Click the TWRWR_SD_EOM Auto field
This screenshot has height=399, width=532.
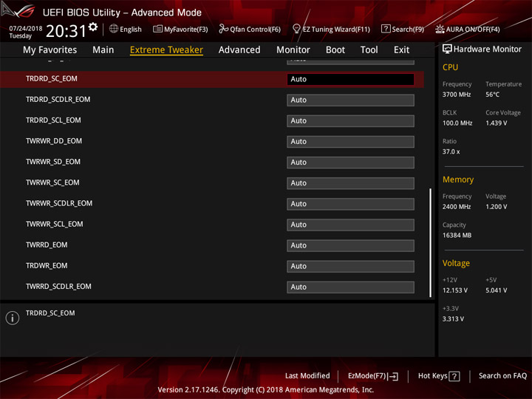pyautogui.click(x=350, y=163)
